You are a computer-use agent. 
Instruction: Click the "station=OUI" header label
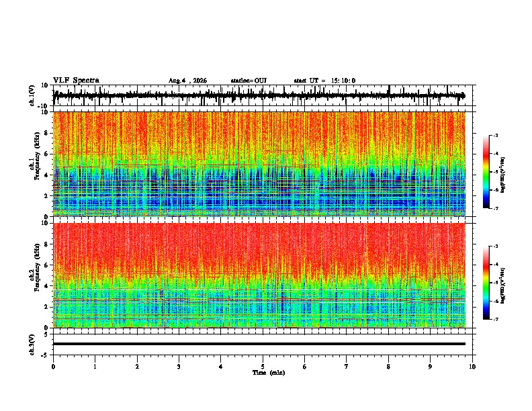[249, 81]
